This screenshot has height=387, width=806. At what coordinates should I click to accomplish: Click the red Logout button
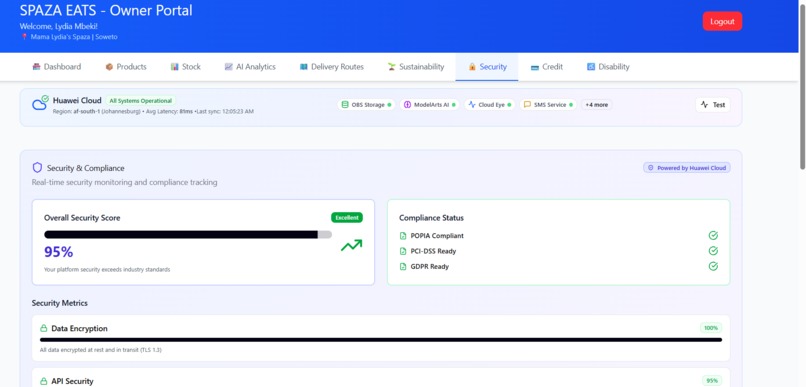coord(722,22)
